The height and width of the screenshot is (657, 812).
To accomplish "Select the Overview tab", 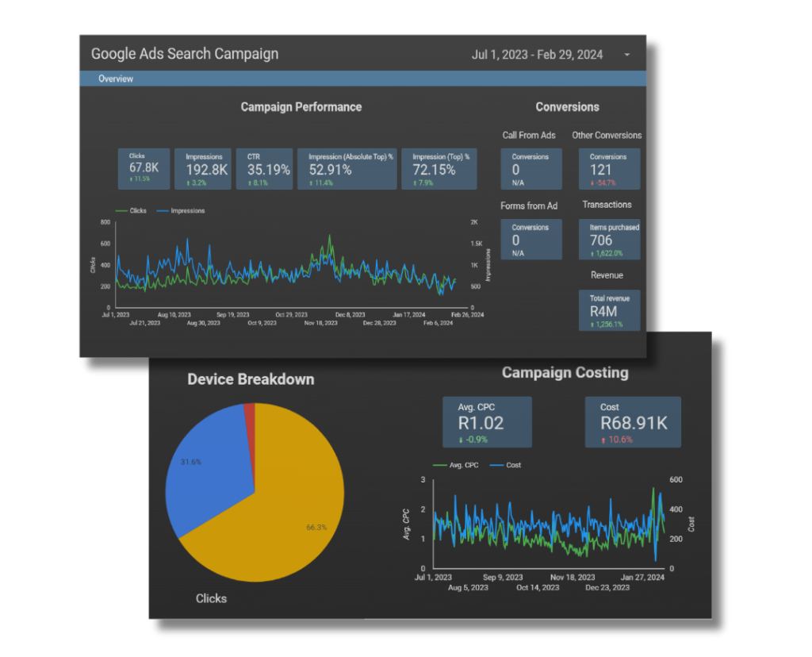I will point(116,79).
